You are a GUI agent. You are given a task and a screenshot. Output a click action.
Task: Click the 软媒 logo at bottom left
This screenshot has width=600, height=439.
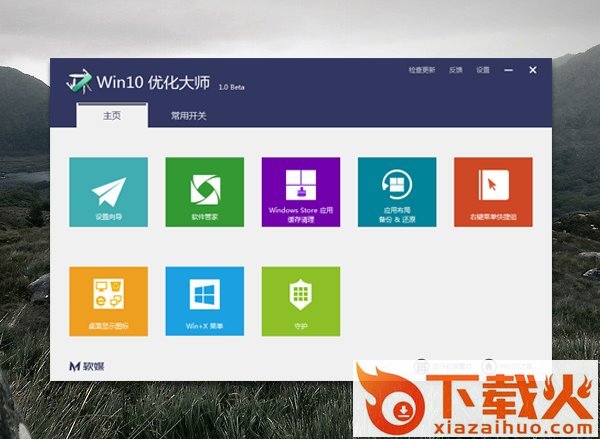pos(86,366)
